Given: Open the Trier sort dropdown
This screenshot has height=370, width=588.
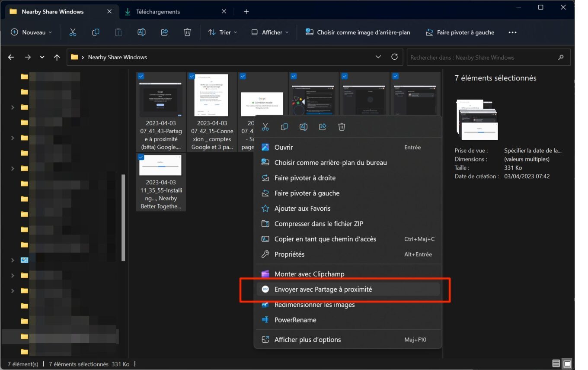Looking at the screenshot, I should [x=223, y=32].
